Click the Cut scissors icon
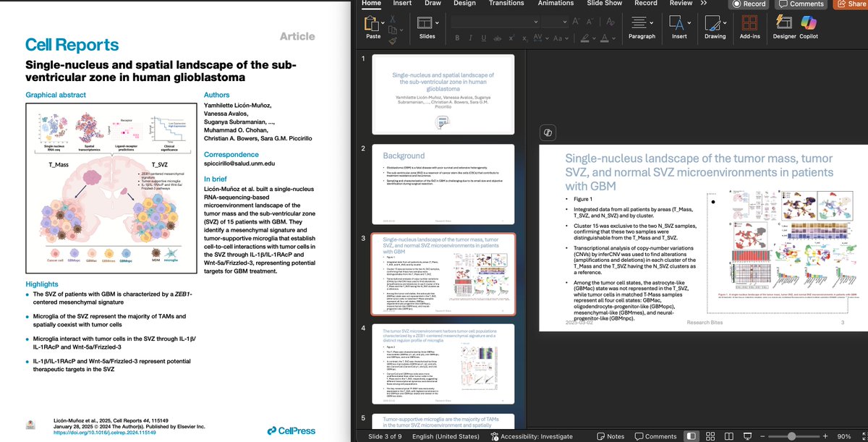The image size is (868, 442). point(393,19)
